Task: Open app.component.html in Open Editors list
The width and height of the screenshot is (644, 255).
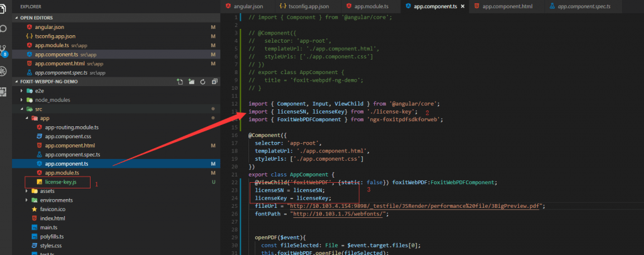Action: (x=116, y=63)
